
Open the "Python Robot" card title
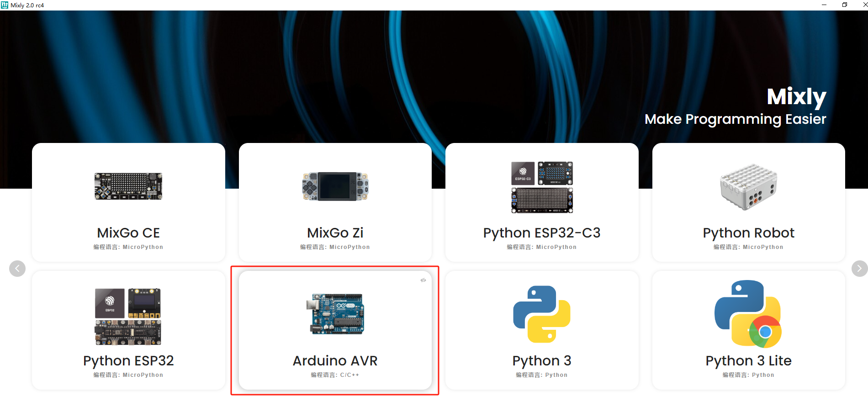click(x=748, y=233)
